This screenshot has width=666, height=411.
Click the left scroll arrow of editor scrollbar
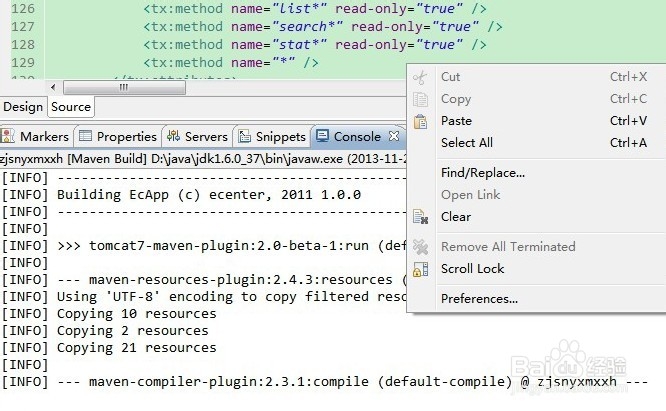[53, 87]
